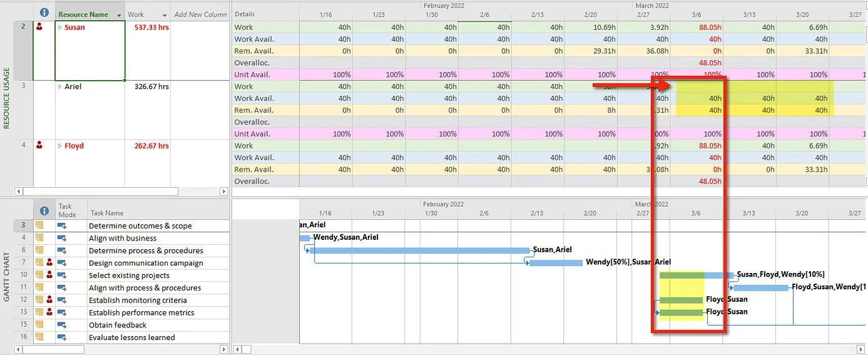The width and height of the screenshot is (868, 355).
Task: Click the Gantt bar for Establish performance metrics
Action: tap(681, 312)
